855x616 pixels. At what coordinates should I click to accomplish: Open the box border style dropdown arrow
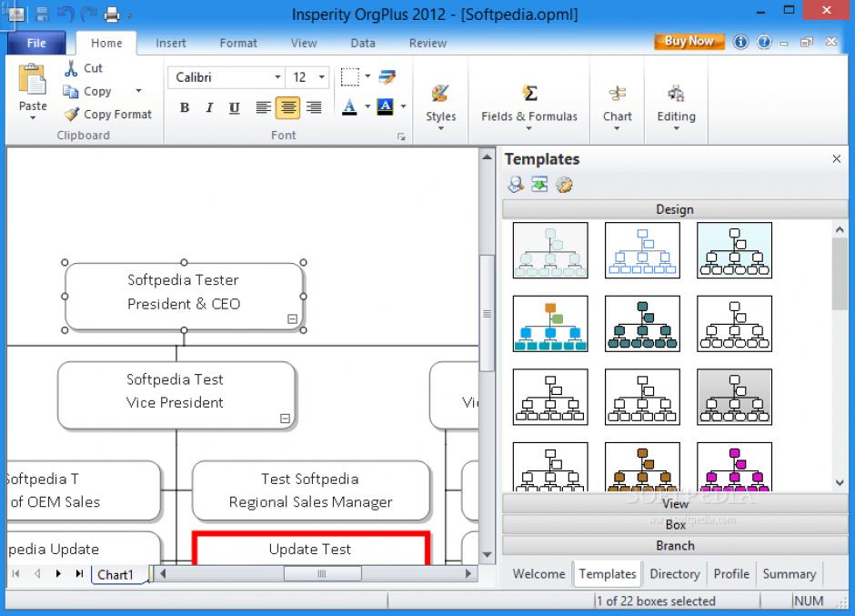coord(367,76)
